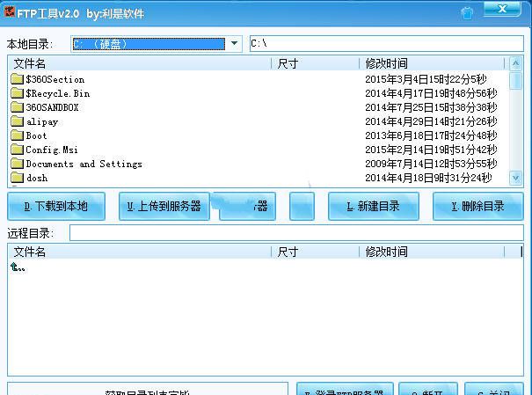The height and width of the screenshot is (395, 532).
Task: Click the $360Section folder icon
Action: pos(17,79)
